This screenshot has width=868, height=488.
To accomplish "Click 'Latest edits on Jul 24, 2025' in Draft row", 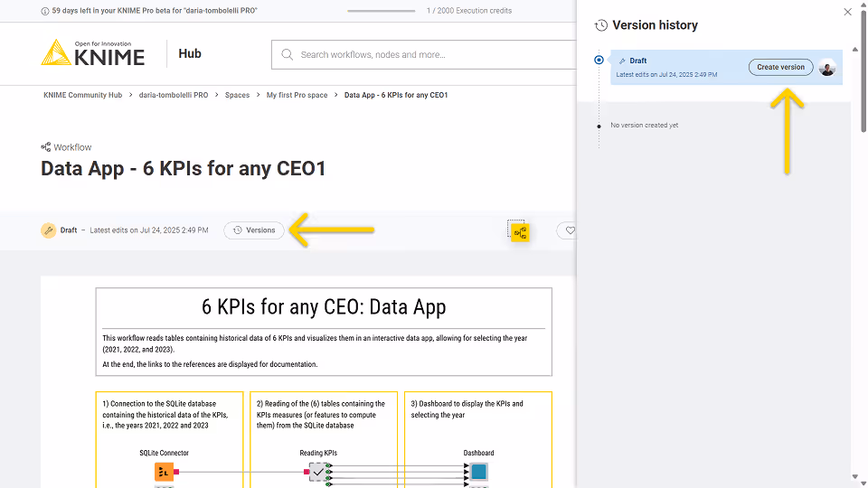I will (x=666, y=75).
